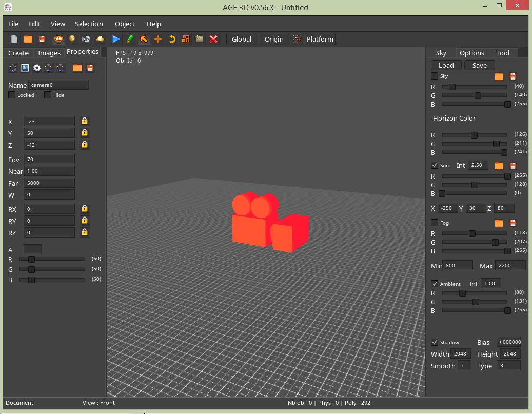
Task: Open the File menu
Action: point(13,24)
